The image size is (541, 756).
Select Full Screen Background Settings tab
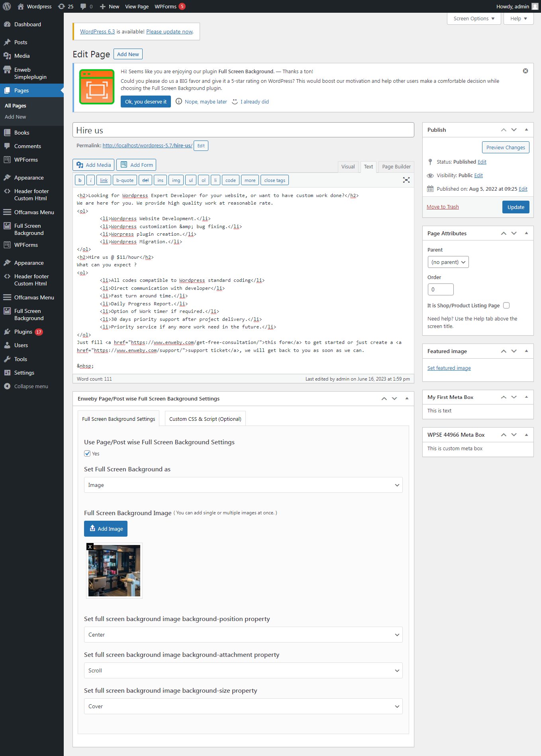pyautogui.click(x=118, y=419)
